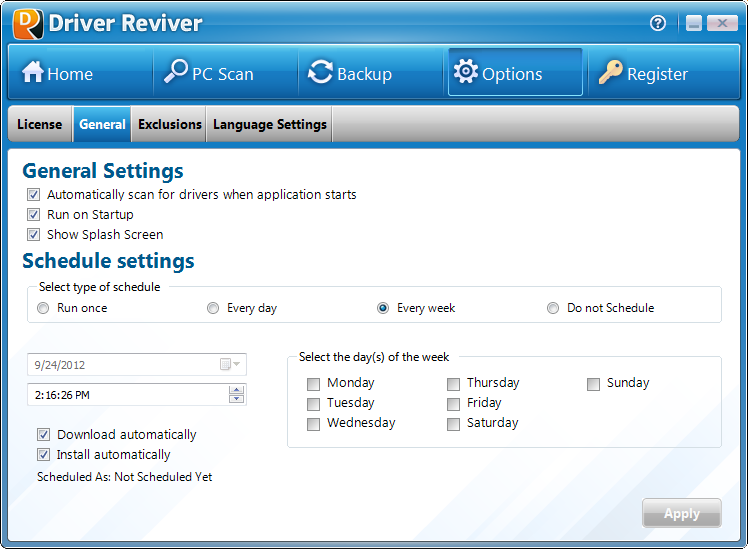Viewport: 748px width, 549px height.
Task: Check the Thursday checkbox
Action: click(453, 384)
